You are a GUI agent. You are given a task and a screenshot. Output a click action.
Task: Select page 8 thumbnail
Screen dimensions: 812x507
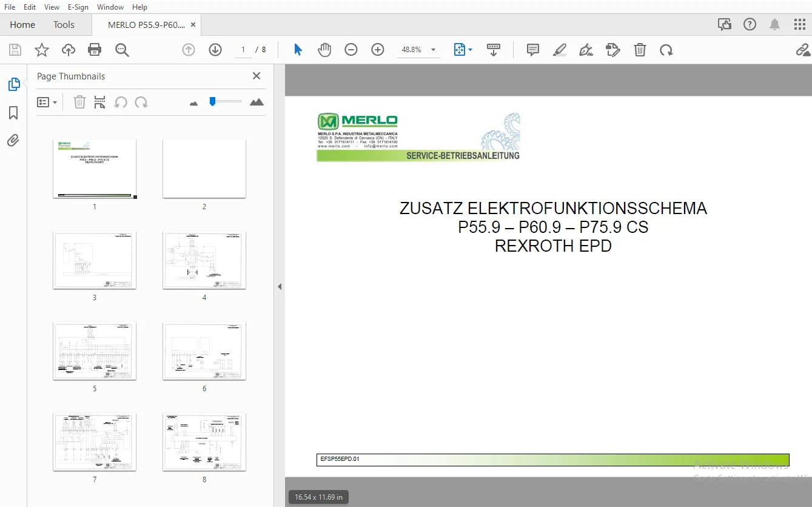tap(204, 442)
